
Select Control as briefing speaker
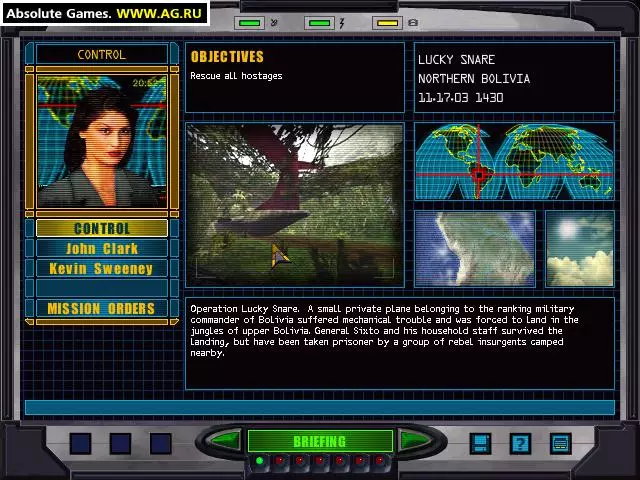point(102,228)
